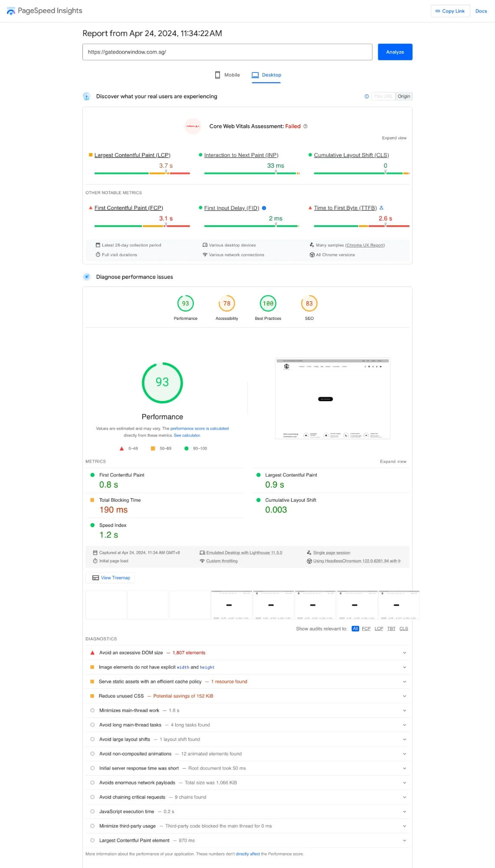The image size is (495, 868).
Task: Select the Desktop tab
Action: [x=266, y=75]
